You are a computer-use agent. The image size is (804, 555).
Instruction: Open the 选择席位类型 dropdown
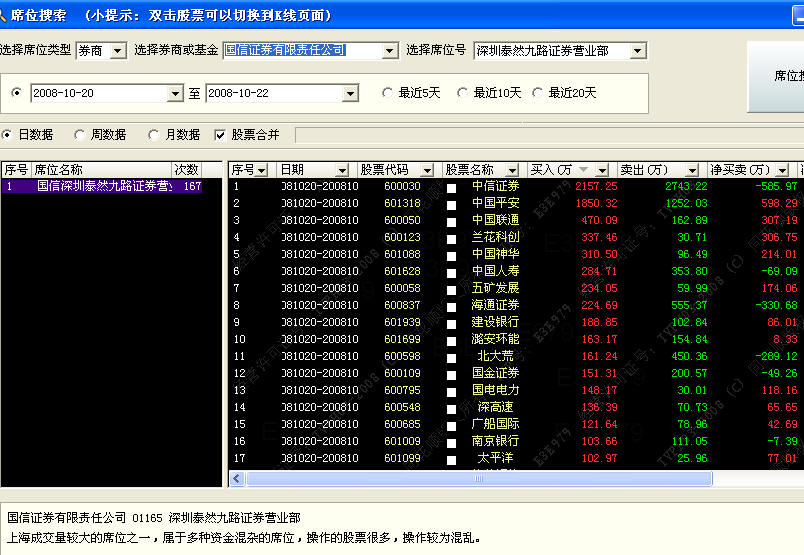tap(118, 51)
